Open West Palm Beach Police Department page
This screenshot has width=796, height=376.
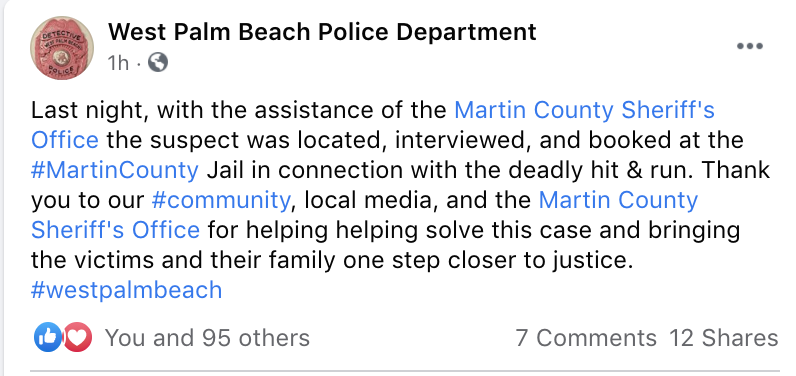(x=322, y=32)
